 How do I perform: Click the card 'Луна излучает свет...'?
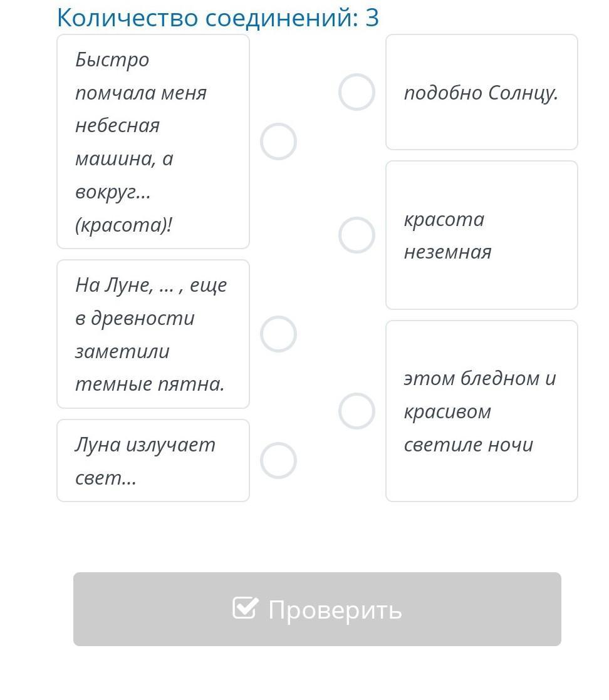[x=154, y=460]
